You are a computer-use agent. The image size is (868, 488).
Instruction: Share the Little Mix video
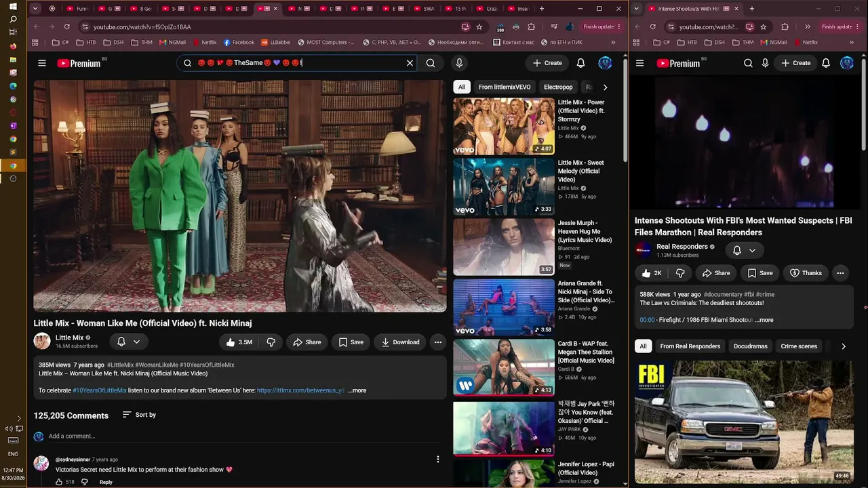click(307, 342)
